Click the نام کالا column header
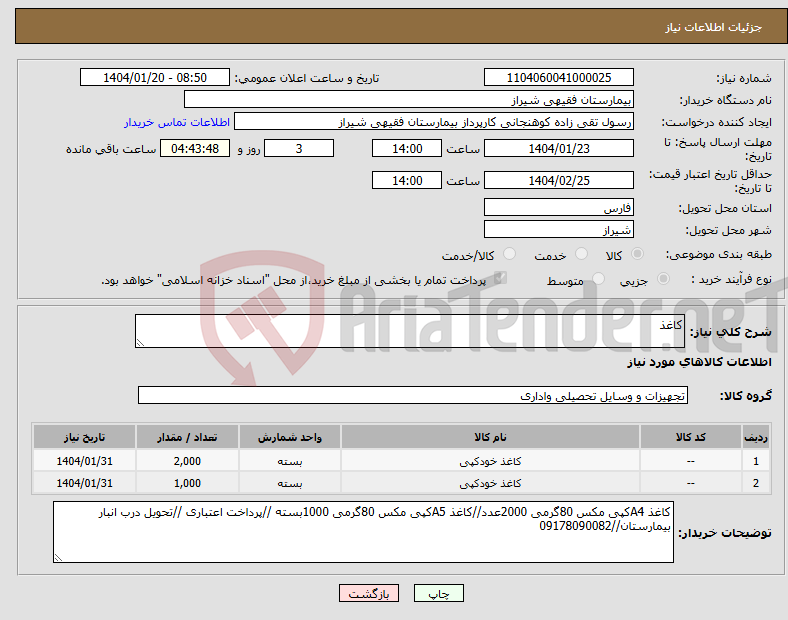The height and width of the screenshot is (620, 788). pos(490,437)
